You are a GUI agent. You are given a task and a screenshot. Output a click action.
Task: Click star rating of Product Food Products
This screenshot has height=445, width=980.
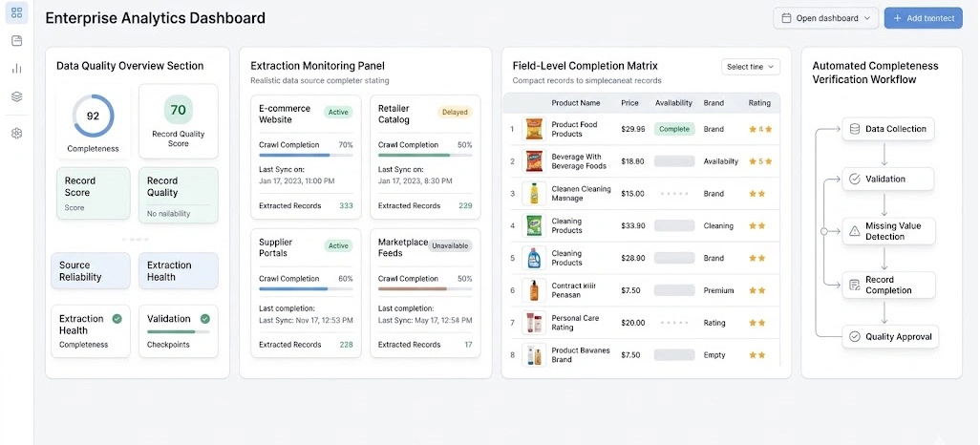(760, 129)
